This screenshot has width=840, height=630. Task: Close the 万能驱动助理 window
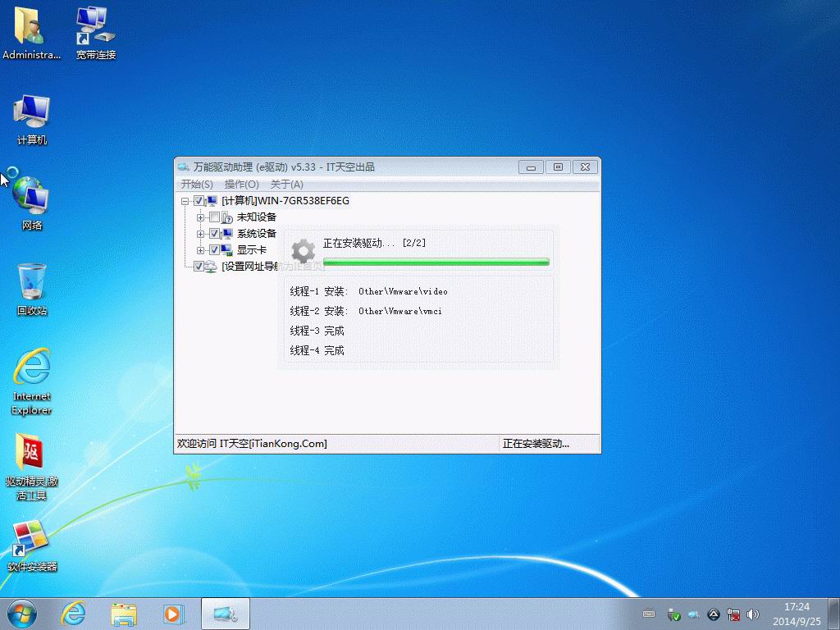coord(585,167)
